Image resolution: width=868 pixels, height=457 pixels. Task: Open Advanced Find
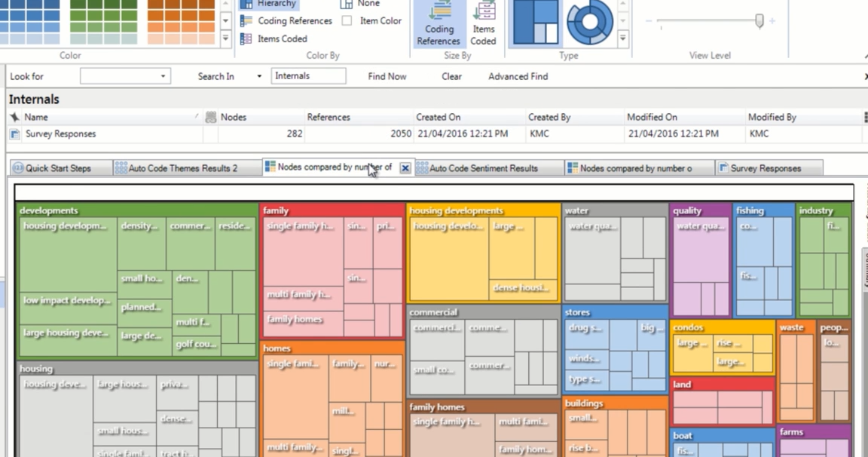coord(518,76)
